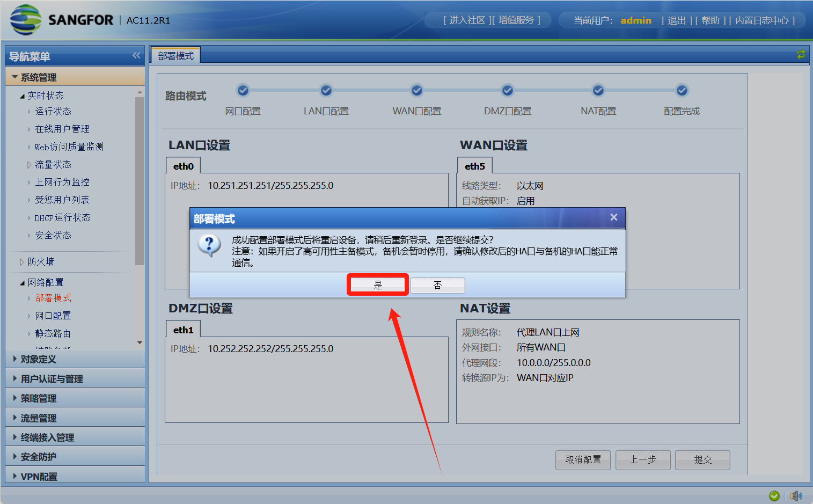Click the 配置完成 step circle icon
This screenshot has height=504, width=813.
pos(682,91)
